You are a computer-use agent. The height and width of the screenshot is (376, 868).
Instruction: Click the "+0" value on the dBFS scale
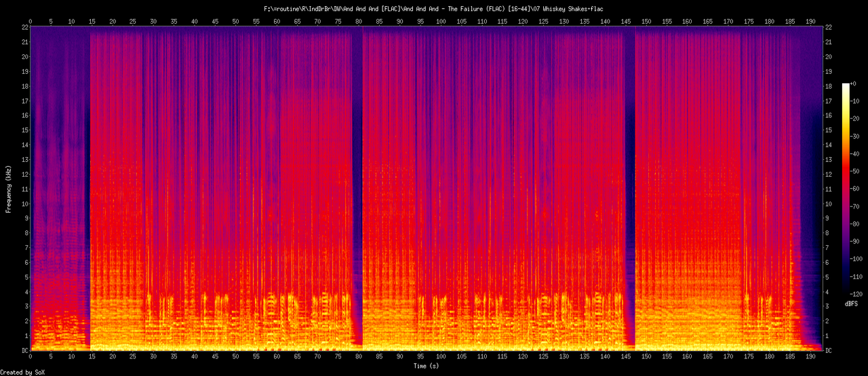click(x=854, y=83)
